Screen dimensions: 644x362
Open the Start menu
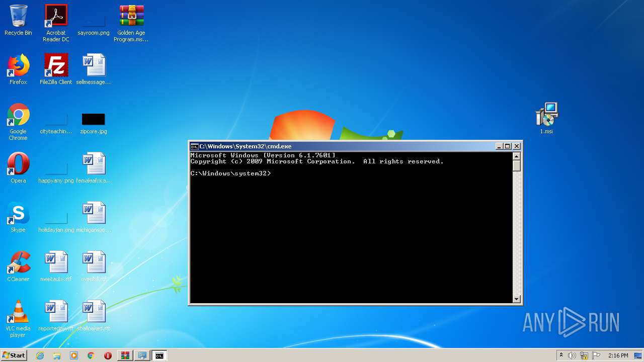tap(14, 355)
